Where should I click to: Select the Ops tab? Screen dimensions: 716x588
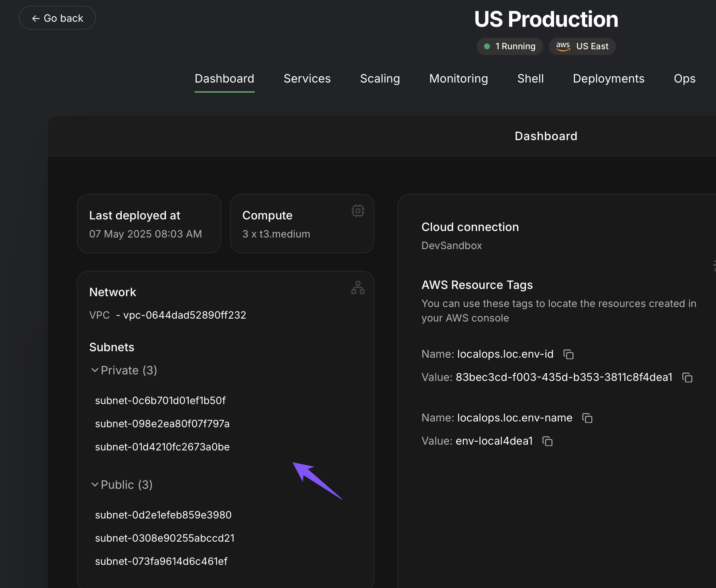(x=684, y=79)
